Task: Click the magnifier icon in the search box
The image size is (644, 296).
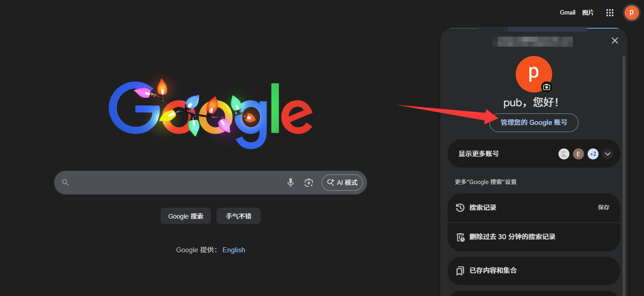Action: click(65, 183)
